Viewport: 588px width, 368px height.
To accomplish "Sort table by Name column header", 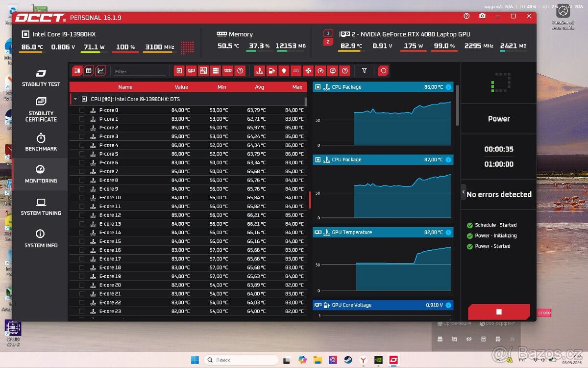I will (125, 87).
